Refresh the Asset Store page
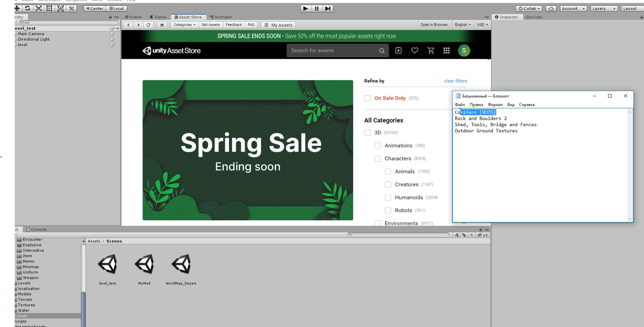The height and width of the screenshot is (327, 644). [149, 25]
